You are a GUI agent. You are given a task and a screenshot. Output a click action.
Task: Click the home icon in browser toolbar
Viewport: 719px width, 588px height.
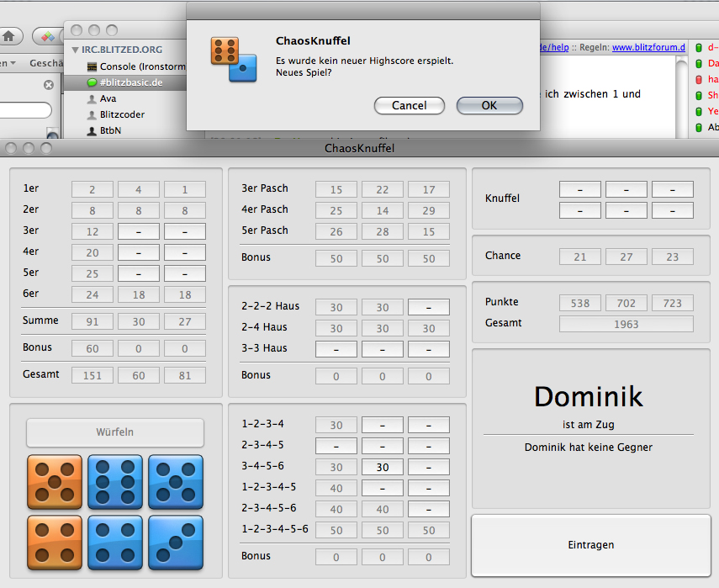click(9, 36)
